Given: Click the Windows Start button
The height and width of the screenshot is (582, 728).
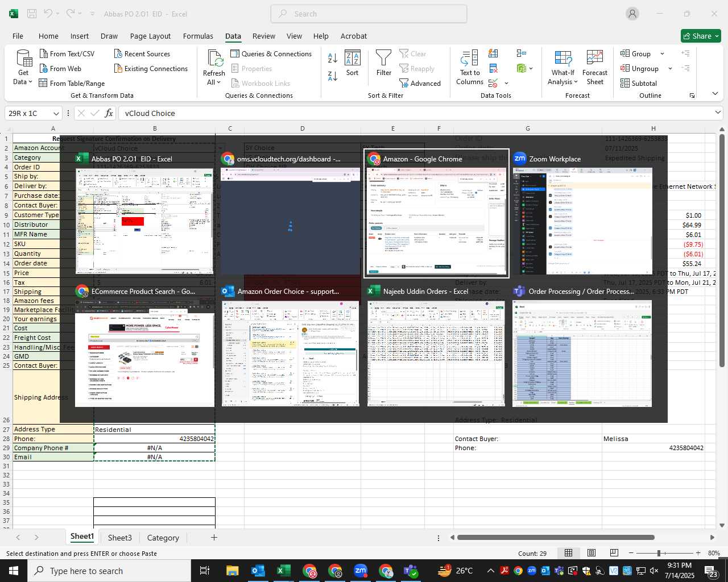Looking at the screenshot, I should tap(14, 571).
